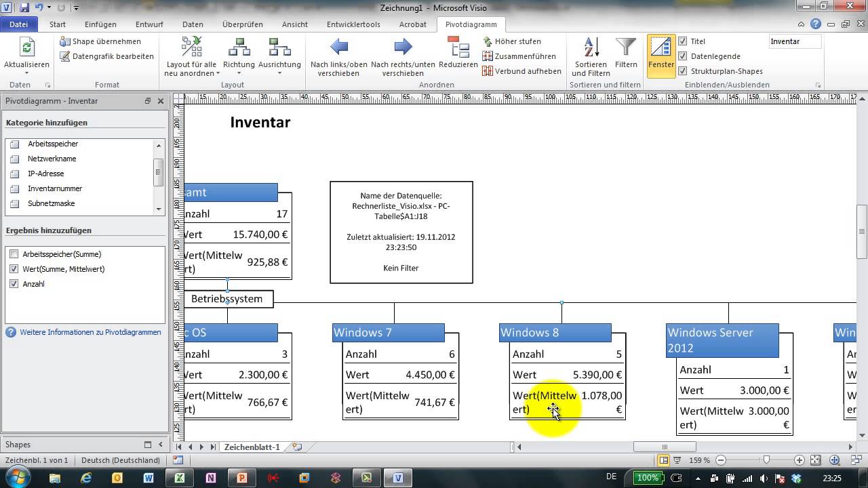Image resolution: width=868 pixels, height=488 pixels.
Task: Click the Windows Start button
Action: tap(16, 478)
